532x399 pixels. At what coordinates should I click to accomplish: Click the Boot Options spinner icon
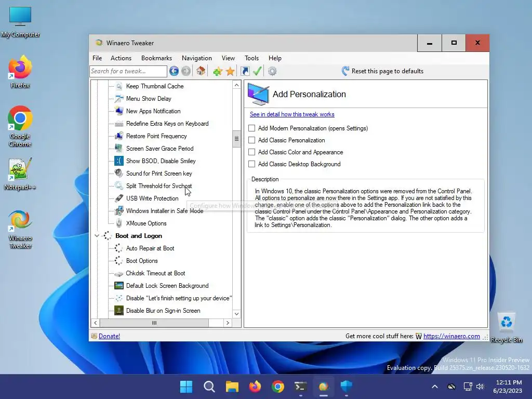[x=119, y=261]
